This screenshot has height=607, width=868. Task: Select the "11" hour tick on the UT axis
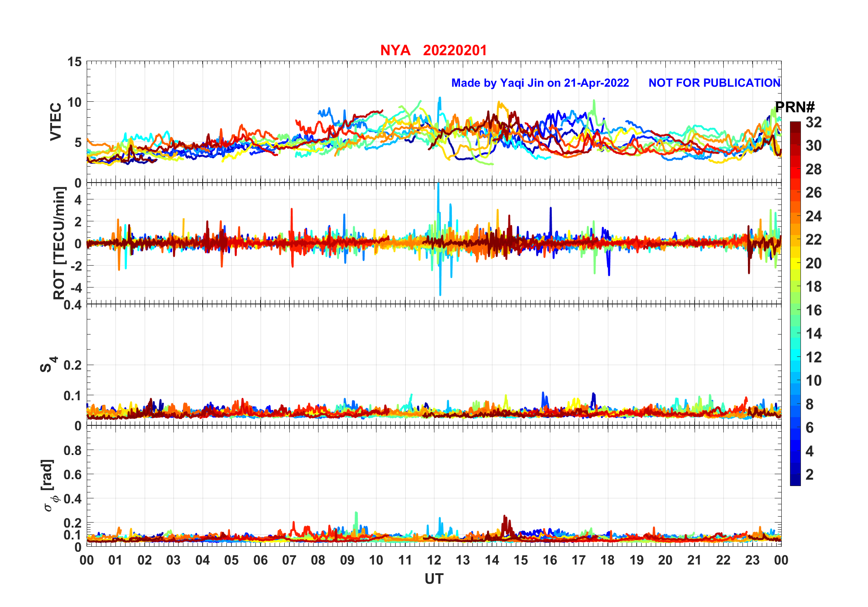click(x=405, y=560)
